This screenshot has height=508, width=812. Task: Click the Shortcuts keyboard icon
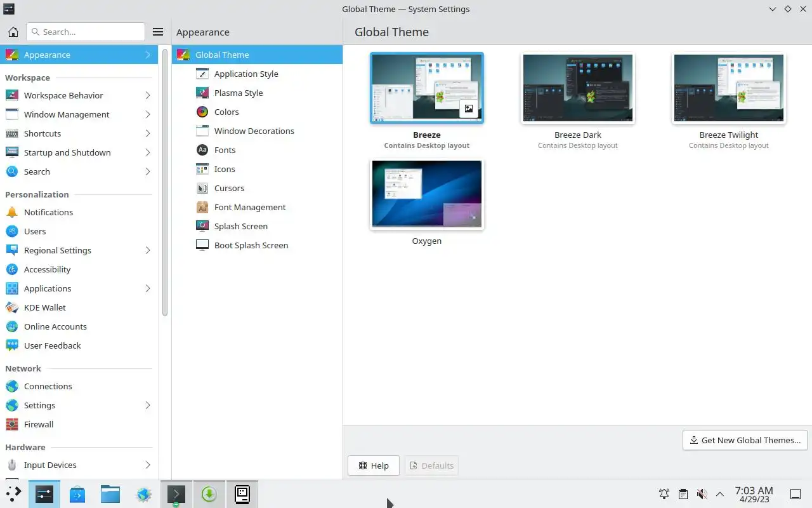click(x=12, y=133)
